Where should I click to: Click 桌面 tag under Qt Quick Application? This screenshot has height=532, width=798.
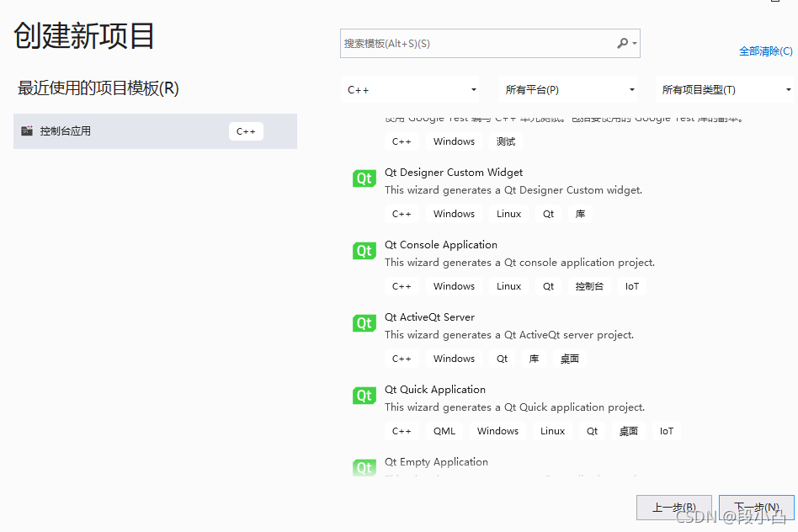[x=629, y=431]
